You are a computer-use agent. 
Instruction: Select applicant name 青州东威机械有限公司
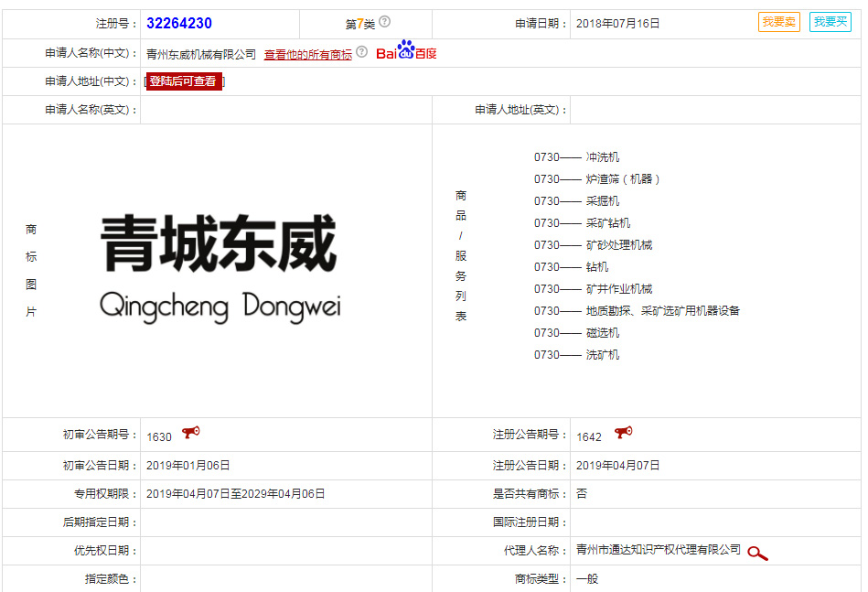pos(201,55)
